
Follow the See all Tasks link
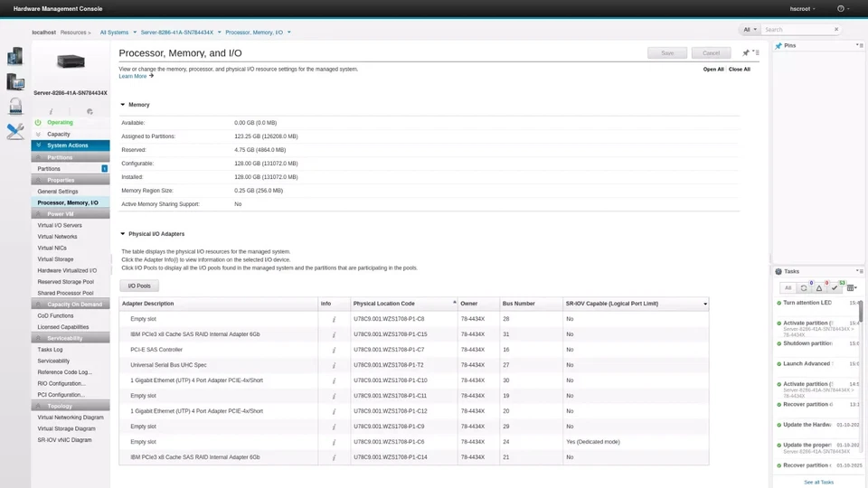(x=818, y=483)
